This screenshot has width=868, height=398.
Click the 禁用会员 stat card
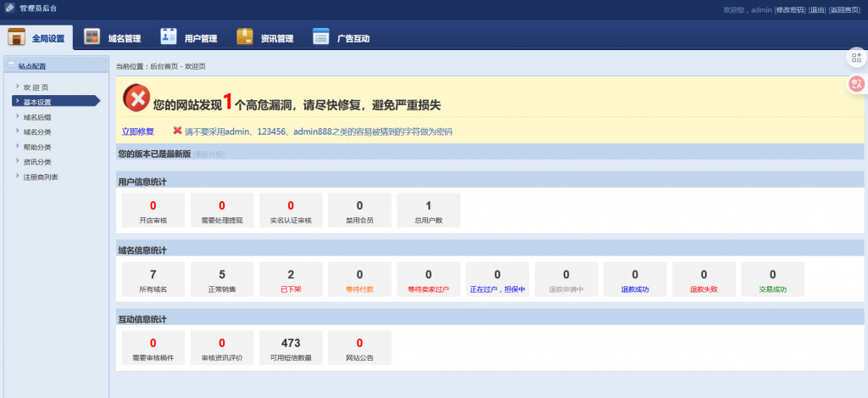pos(359,210)
